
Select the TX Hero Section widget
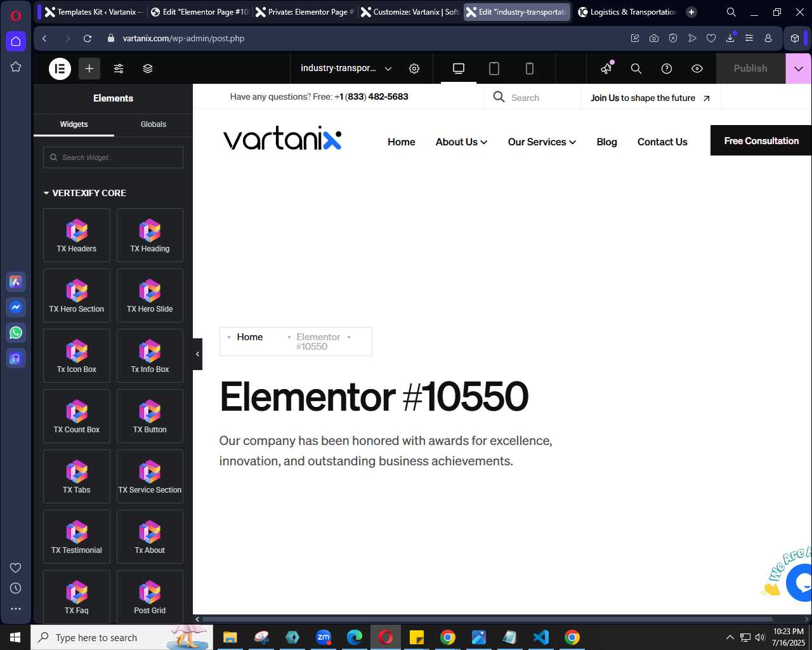[x=77, y=296]
